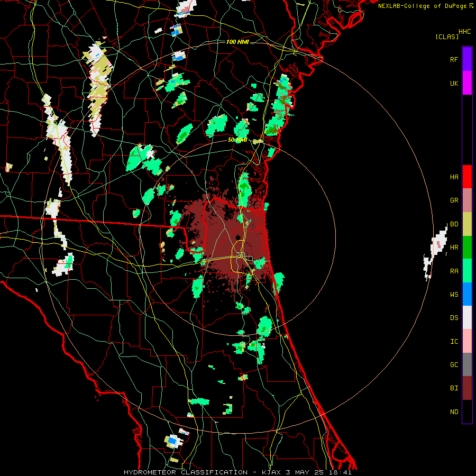Click the DS legend label
The width and height of the screenshot is (476, 476).
pyautogui.click(x=454, y=318)
